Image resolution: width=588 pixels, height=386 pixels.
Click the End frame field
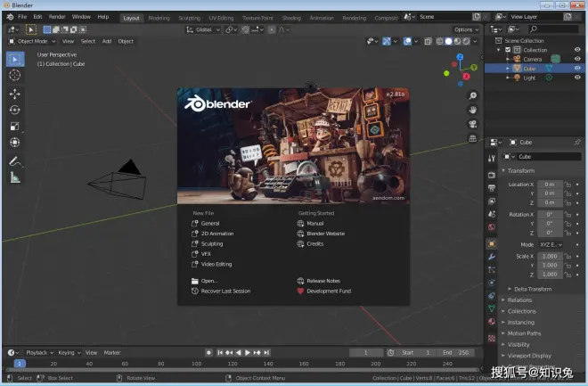coord(456,353)
